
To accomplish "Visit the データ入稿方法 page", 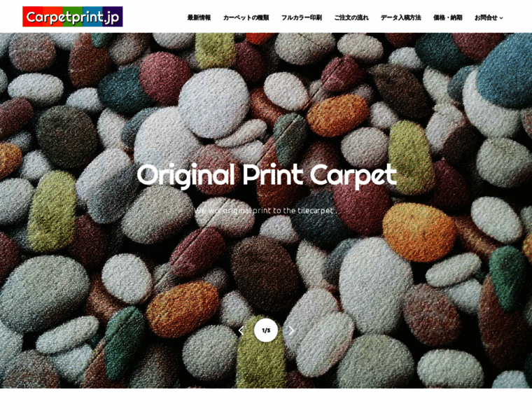I will click(400, 17).
